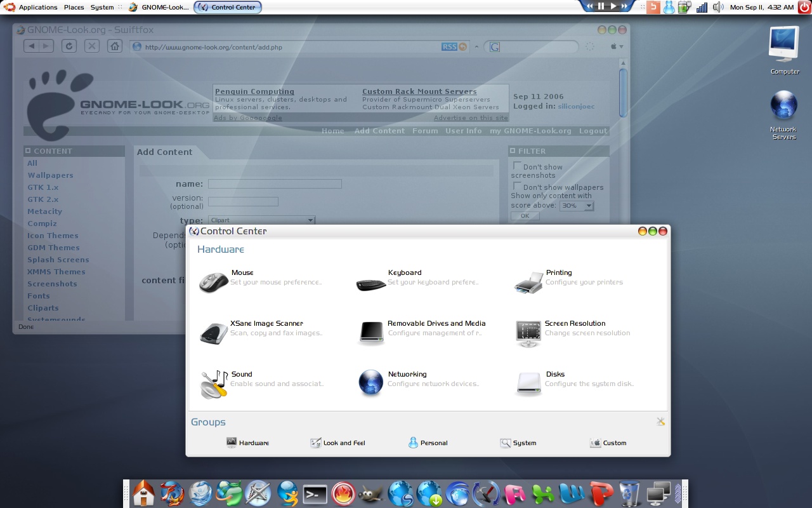Open the score above 30% dropdown
This screenshot has width=812, height=508.
(577, 206)
